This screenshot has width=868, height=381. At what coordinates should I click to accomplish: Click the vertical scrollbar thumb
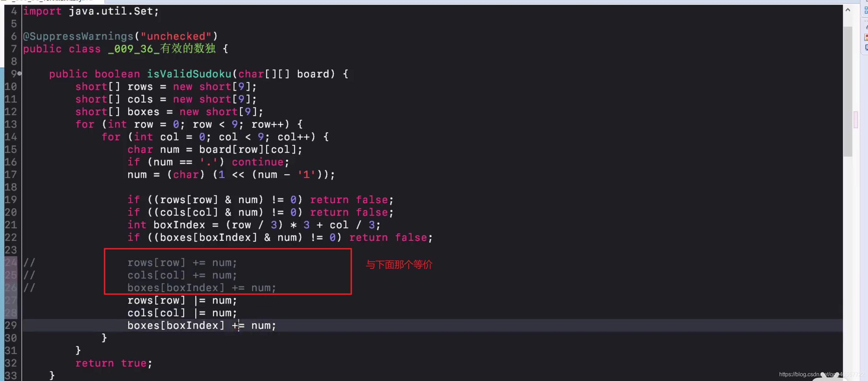pyautogui.click(x=848, y=91)
